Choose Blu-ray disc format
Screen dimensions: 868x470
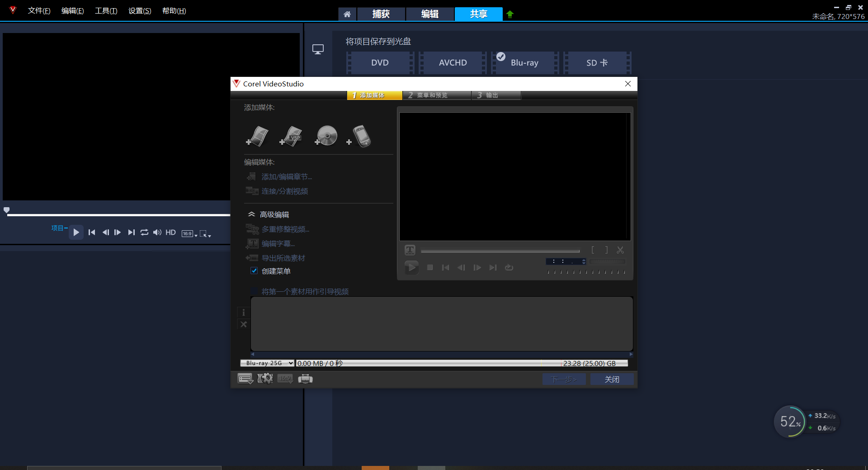[525, 63]
